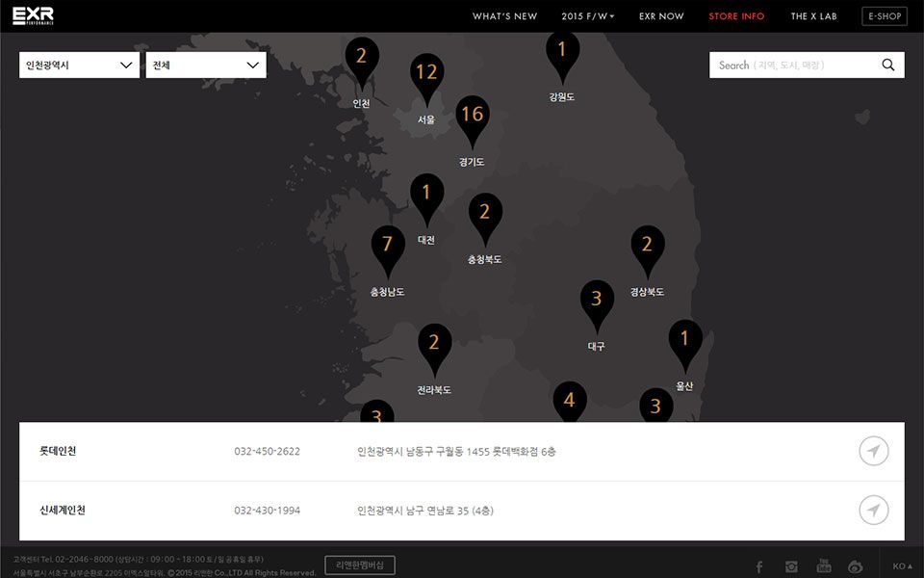Expand the 인천광역시 region dropdown
The image size is (924, 578).
(x=79, y=66)
